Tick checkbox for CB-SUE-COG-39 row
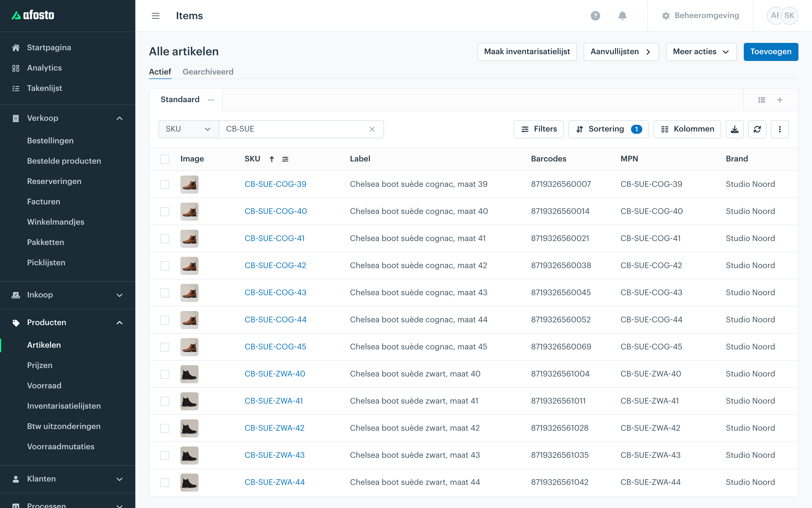The height and width of the screenshot is (508, 812). pyautogui.click(x=164, y=185)
